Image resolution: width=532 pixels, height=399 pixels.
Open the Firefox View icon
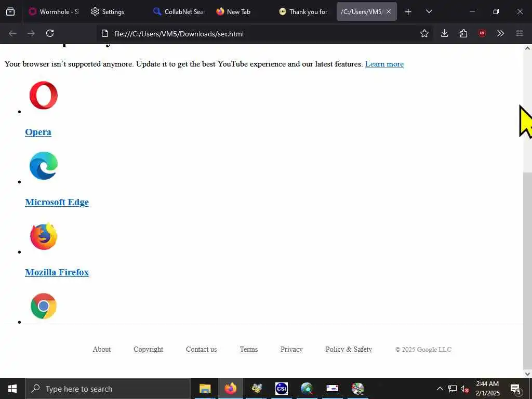coord(10,11)
